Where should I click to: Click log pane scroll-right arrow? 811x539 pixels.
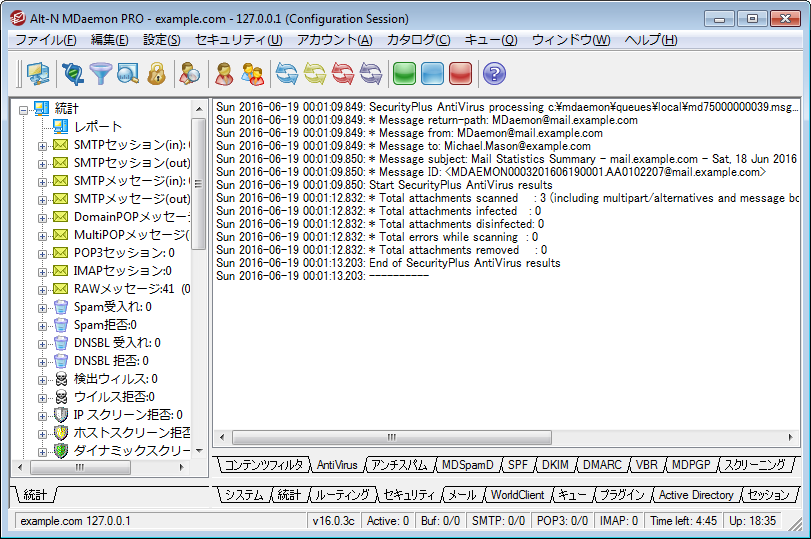(x=790, y=438)
